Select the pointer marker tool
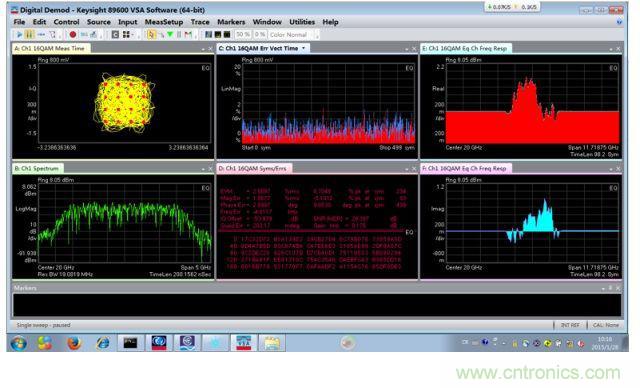 pos(151,35)
